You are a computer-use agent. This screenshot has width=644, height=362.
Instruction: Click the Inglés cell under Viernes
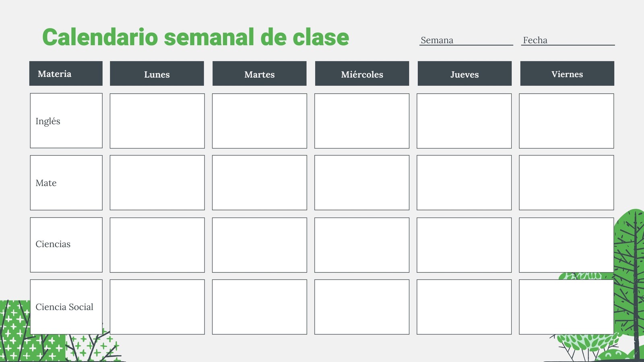coord(566,121)
